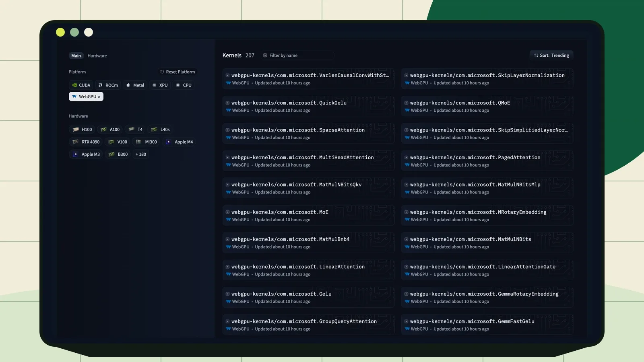
Task: Filter by MI300 hardware
Action: [x=146, y=142]
